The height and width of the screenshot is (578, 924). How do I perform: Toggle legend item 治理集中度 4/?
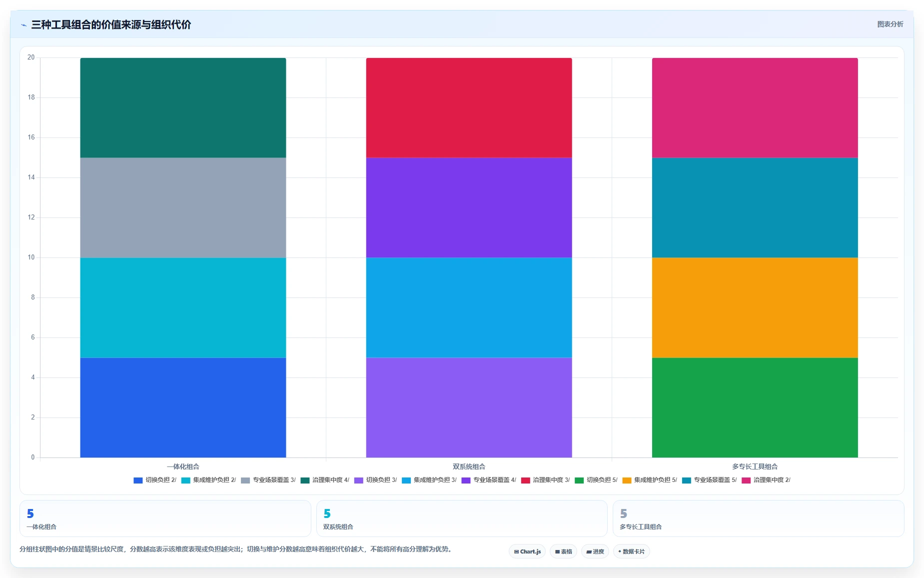tap(325, 480)
